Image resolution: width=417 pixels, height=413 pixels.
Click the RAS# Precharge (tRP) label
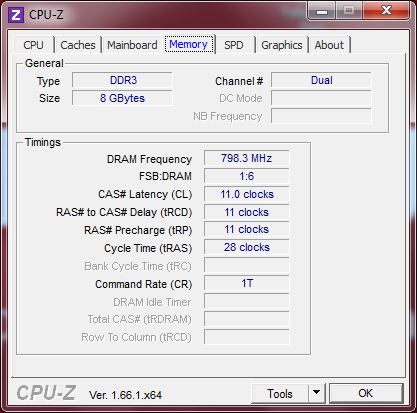[138, 230]
